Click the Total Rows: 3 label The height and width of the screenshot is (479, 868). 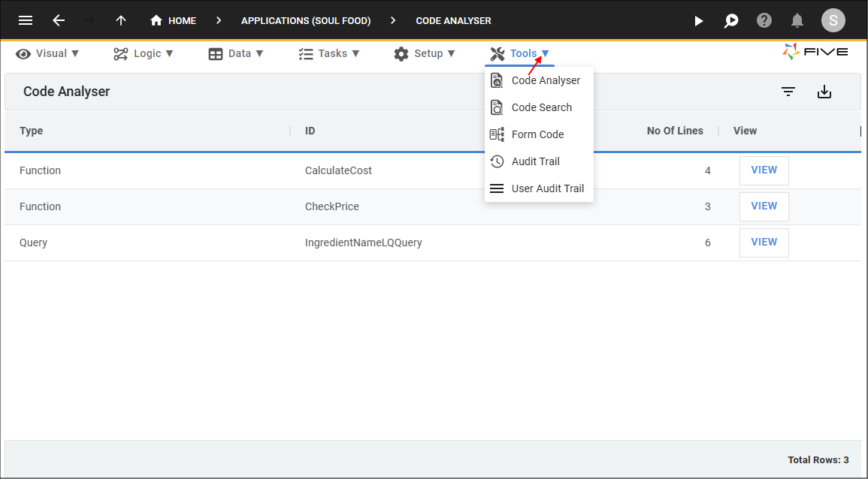pyautogui.click(x=818, y=460)
